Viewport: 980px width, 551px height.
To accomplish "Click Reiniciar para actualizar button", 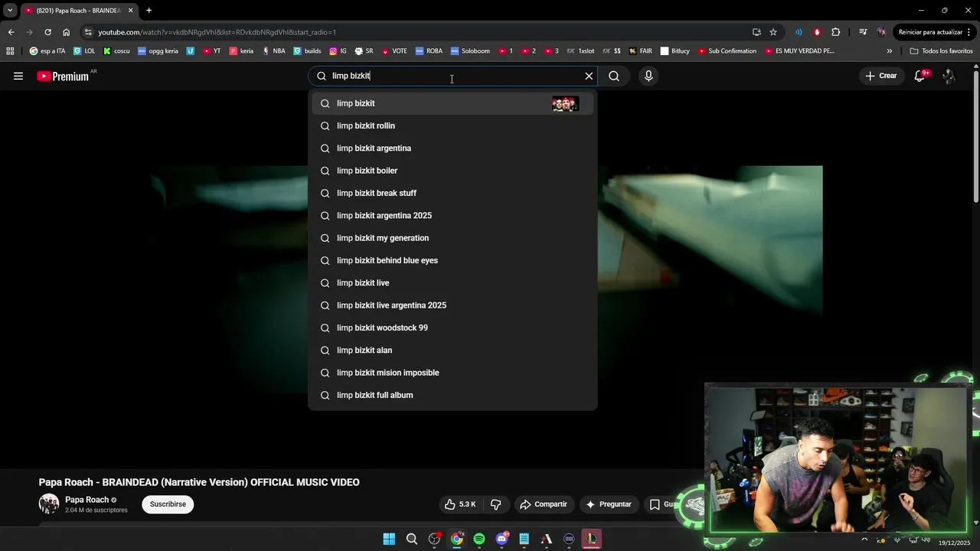I will pyautogui.click(x=935, y=32).
